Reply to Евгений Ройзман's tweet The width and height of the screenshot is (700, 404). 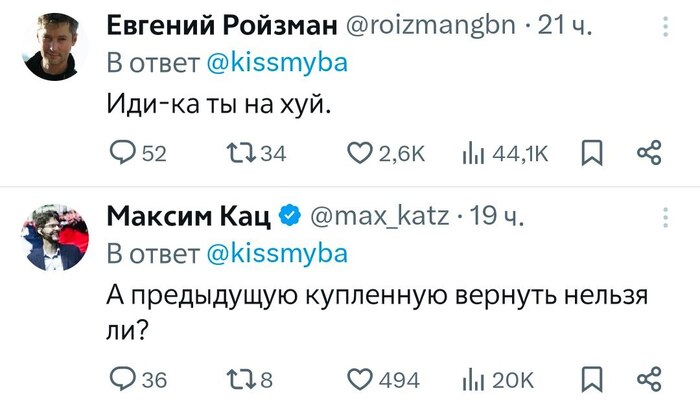124,152
